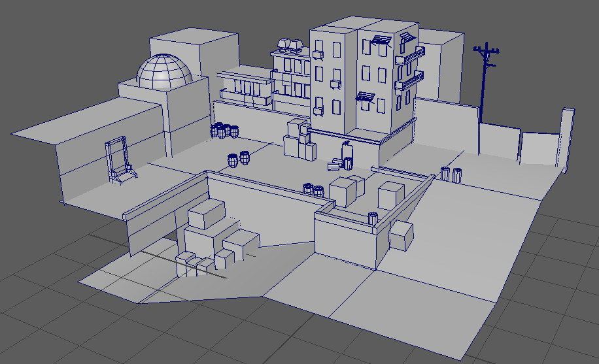Viewport: 599px width, 364px height.
Task: Select the low balcony building left of the apartments
Action: point(245,88)
